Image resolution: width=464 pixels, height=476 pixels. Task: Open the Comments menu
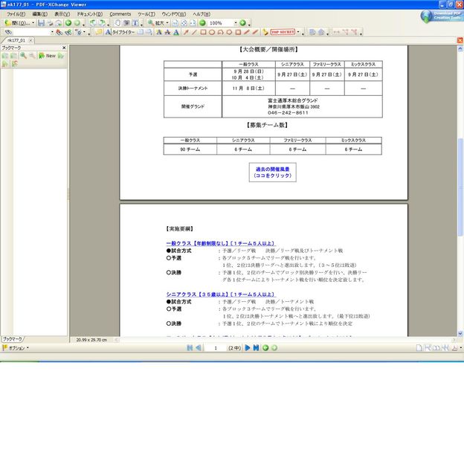[120, 14]
